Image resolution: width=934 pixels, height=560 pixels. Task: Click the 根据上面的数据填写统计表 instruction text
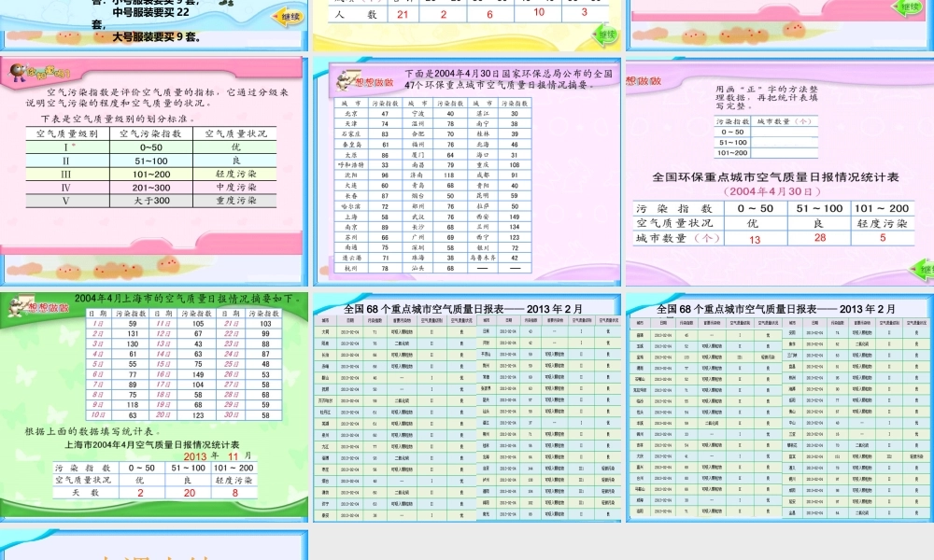click(x=92, y=431)
